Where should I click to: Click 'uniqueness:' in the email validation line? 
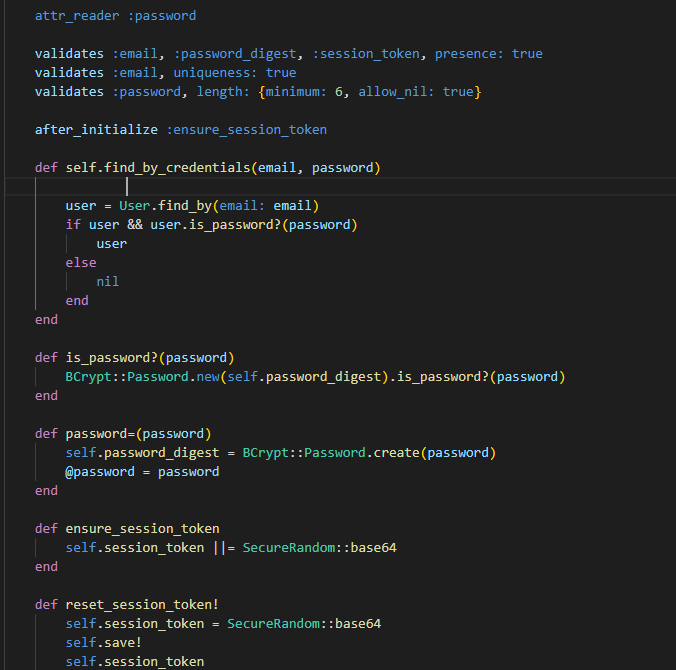point(215,73)
